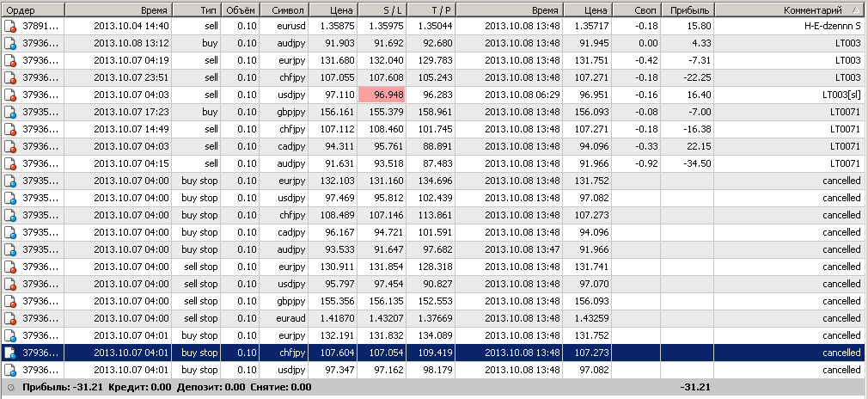Click the open price 1.41870
The width and height of the screenshot is (868, 399).
pyautogui.click(x=338, y=318)
